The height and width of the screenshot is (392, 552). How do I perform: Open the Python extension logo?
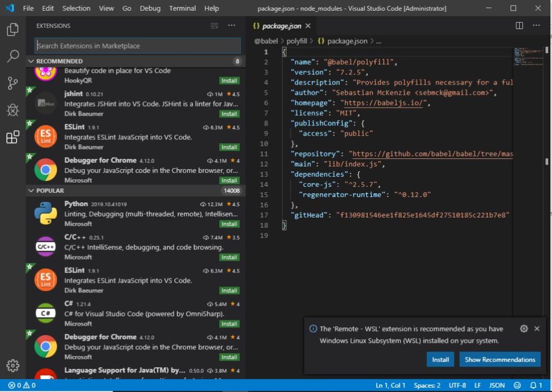[x=46, y=213]
